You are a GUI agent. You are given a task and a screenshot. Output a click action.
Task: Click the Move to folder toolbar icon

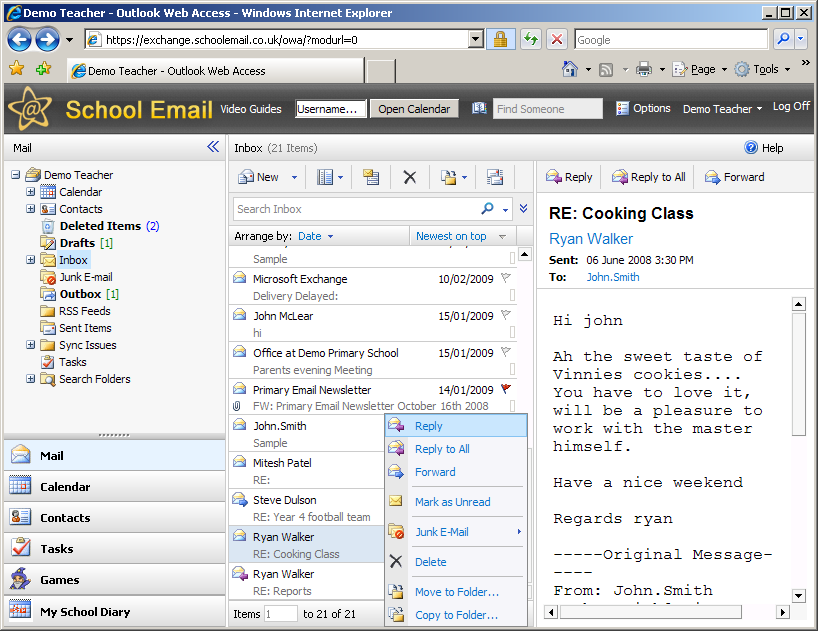[448, 177]
